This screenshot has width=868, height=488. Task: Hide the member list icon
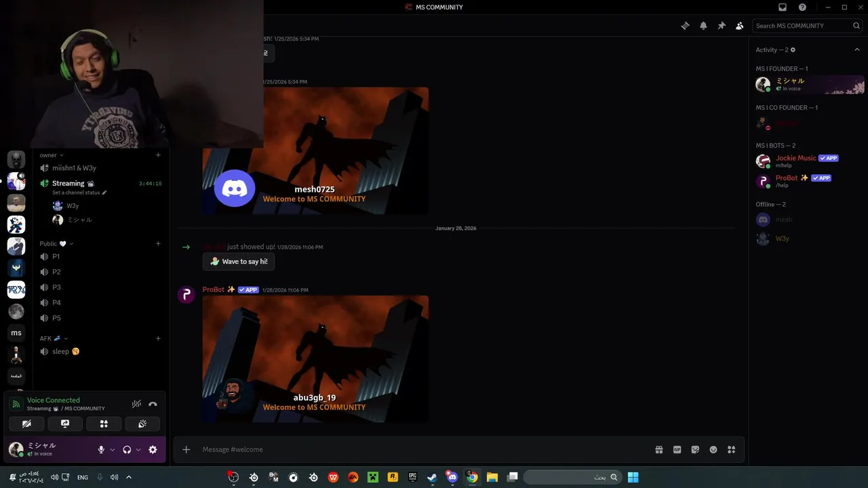point(740,26)
